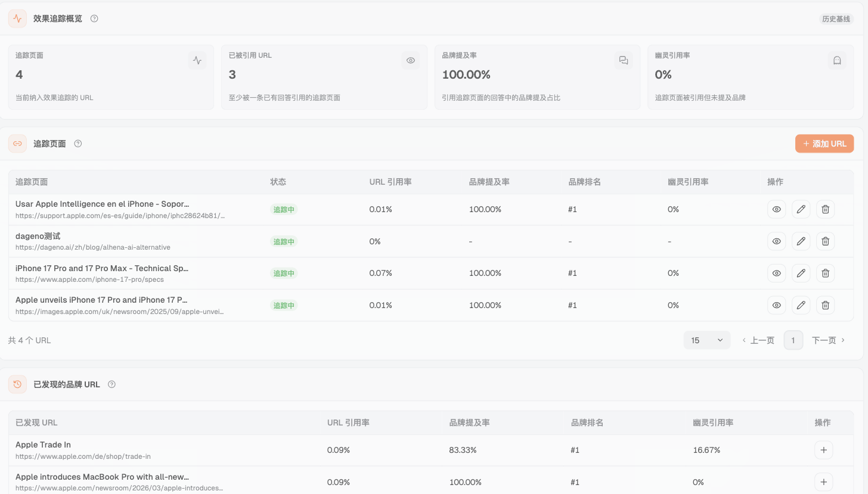Edit the Usar Apple Intelligence row

[801, 209]
